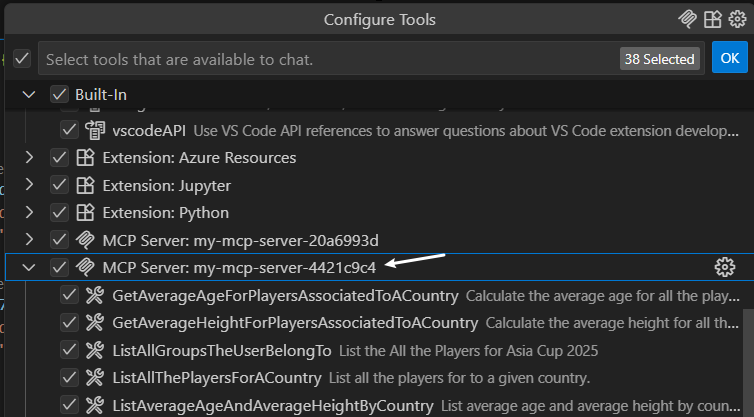This screenshot has width=754, height=417.
Task: Select Extension: Azure Resources label
Action: click(199, 158)
